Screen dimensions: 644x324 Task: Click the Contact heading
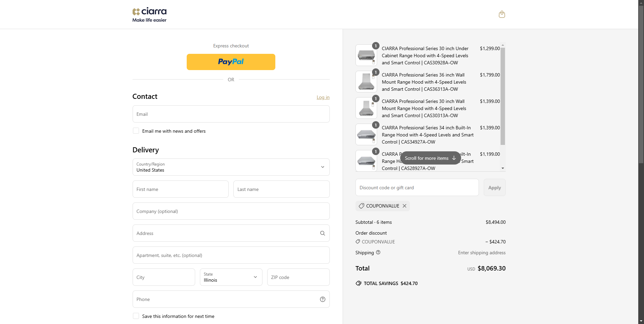point(145,96)
